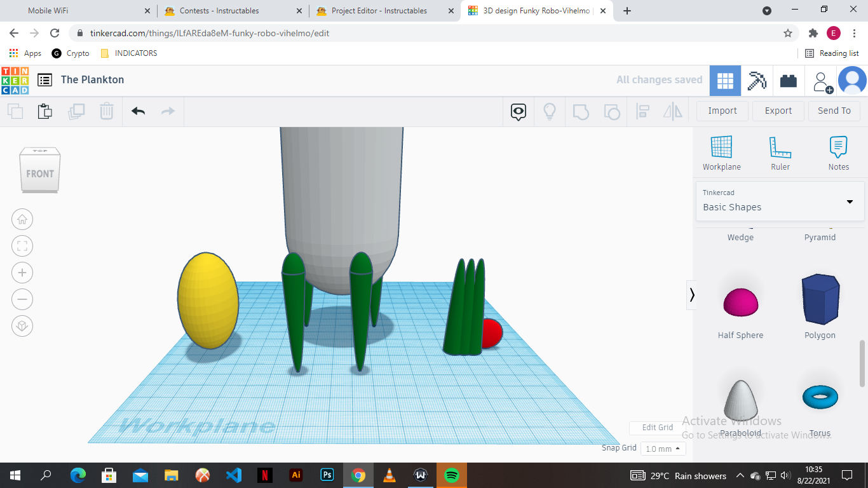Screen dimensions: 868x488
Task: Click the Pyramid shape label
Action: tap(820, 237)
